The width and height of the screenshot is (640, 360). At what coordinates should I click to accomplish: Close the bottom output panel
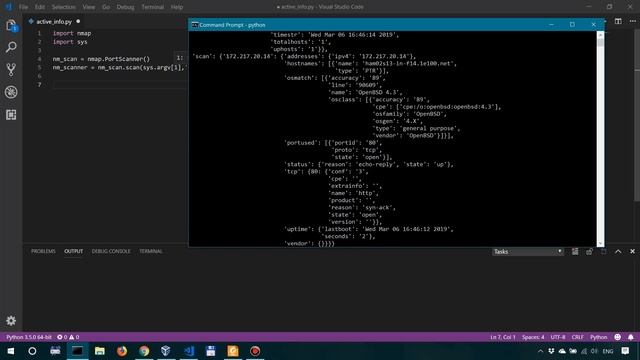[632, 251]
